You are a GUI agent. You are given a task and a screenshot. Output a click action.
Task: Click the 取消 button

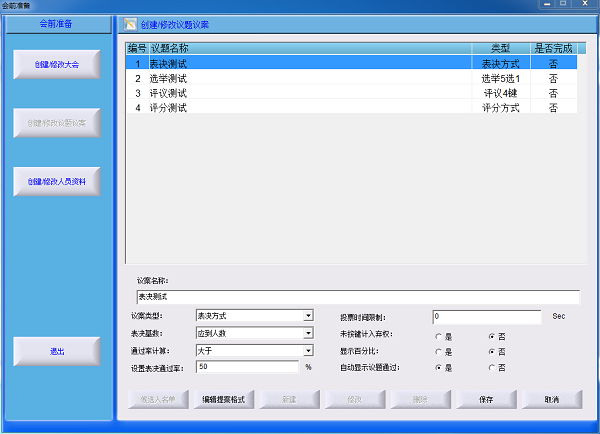551,399
